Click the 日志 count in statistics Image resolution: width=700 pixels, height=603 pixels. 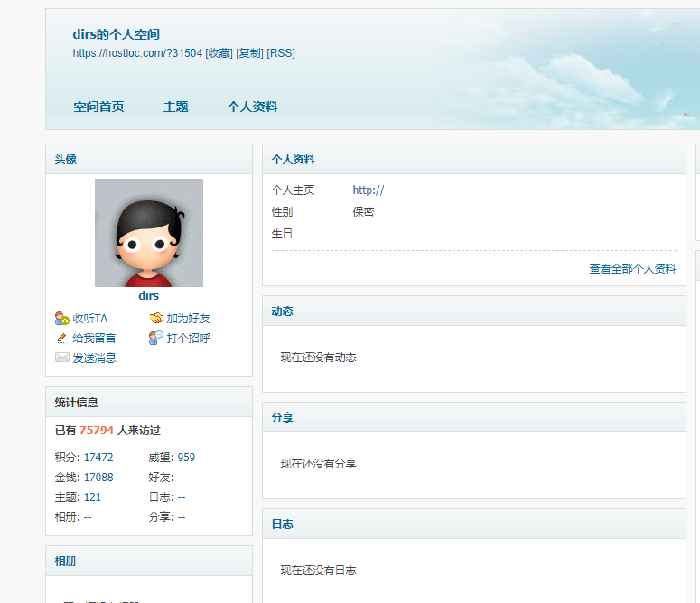(182, 497)
